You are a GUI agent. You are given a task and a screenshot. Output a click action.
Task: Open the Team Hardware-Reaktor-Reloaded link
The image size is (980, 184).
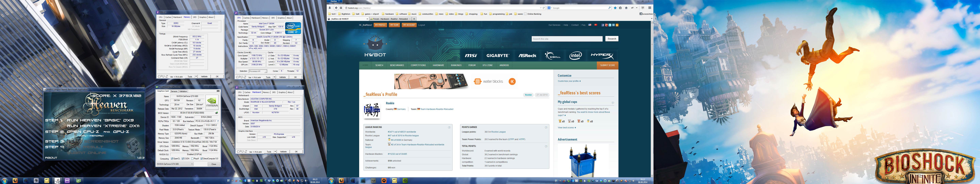coord(437,109)
